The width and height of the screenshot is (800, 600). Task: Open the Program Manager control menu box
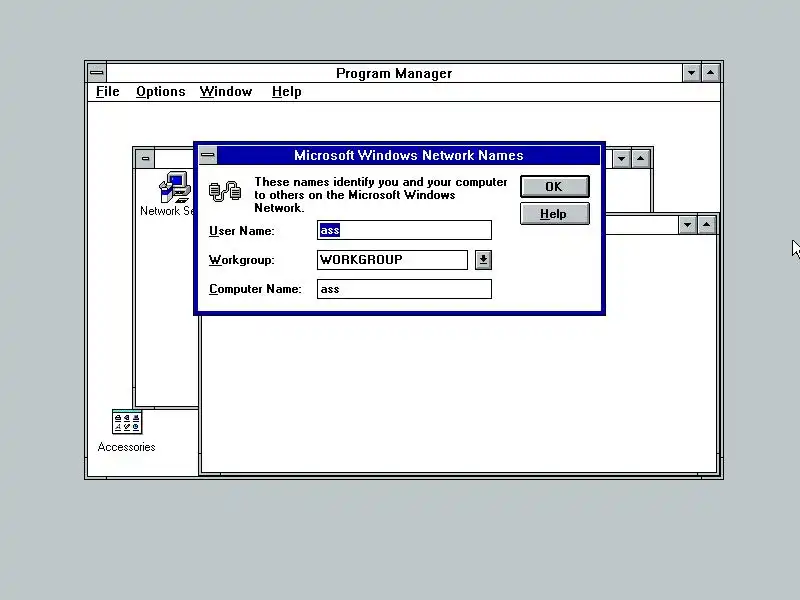point(96,73)
